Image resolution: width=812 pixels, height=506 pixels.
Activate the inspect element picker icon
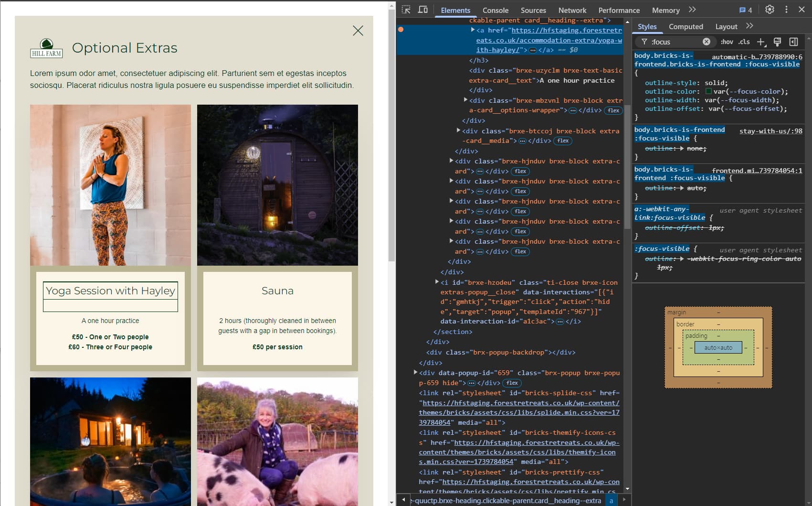tap(406, 10)
